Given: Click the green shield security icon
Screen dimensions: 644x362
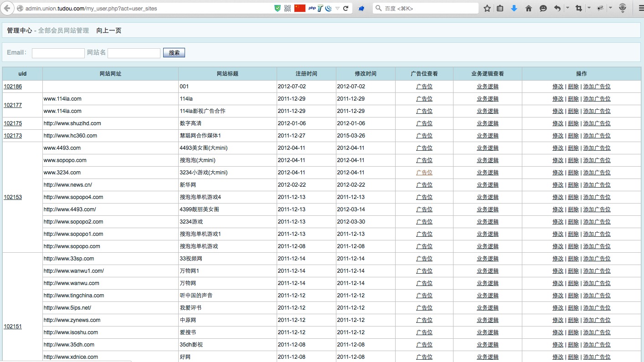Looking at the screenshot, I should (x=278, y=8).
